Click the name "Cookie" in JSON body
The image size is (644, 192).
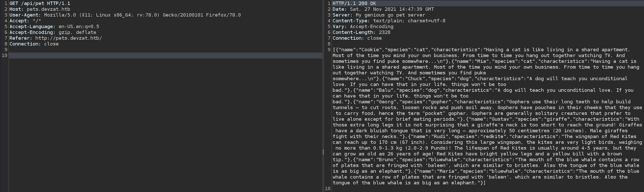pyautogui.click(x=370, y=50)
